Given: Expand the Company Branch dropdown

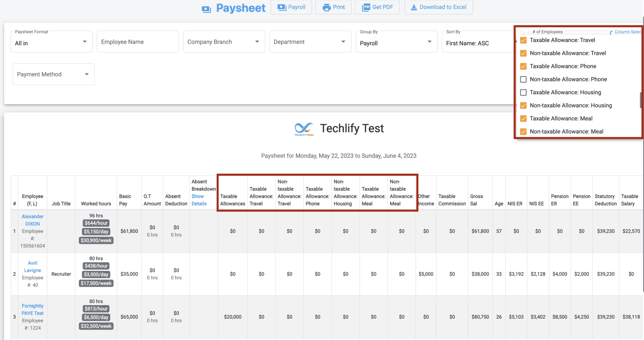Looking at the screenshot, I should 224,41.
